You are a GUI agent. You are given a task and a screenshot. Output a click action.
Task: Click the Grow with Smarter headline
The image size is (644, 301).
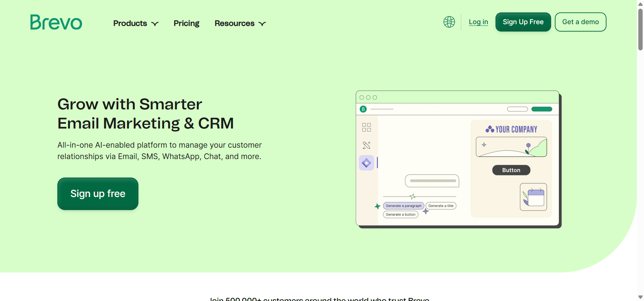pos(145,114)
